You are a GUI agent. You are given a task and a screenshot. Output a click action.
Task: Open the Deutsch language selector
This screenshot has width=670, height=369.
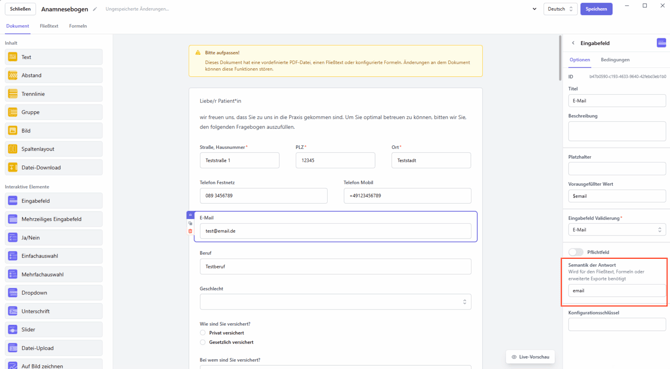[560, 9]
